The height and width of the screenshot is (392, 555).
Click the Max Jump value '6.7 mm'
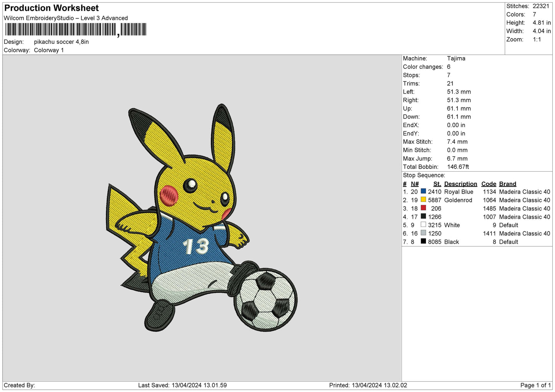pyautogui.click(x=457, y=159)
